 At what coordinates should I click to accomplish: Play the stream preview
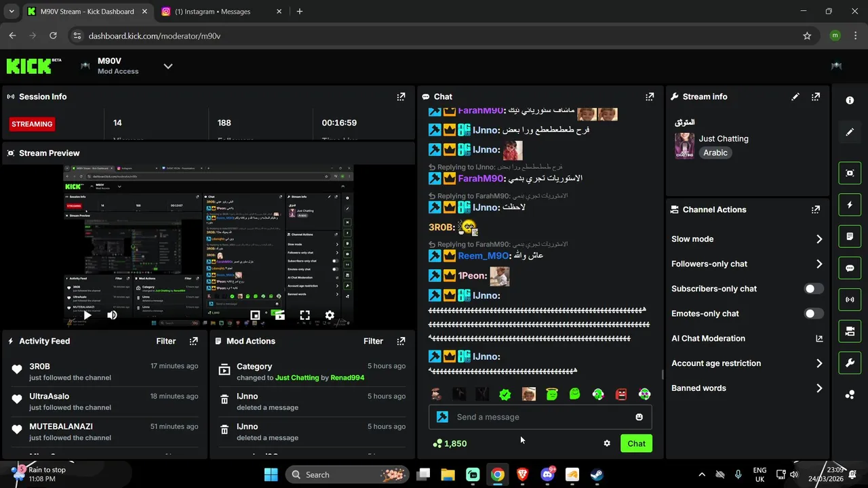click(x=87, y=315)
